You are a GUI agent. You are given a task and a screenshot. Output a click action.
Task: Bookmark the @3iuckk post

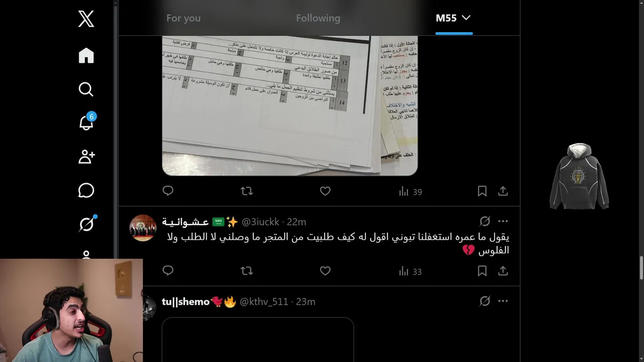(x=482, y=271)
